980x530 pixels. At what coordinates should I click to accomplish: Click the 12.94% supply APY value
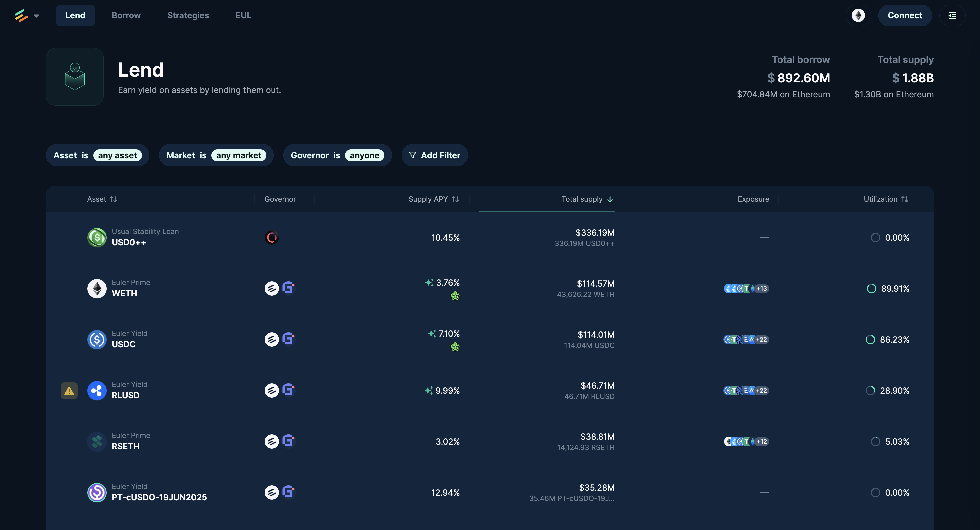[445, 492]
